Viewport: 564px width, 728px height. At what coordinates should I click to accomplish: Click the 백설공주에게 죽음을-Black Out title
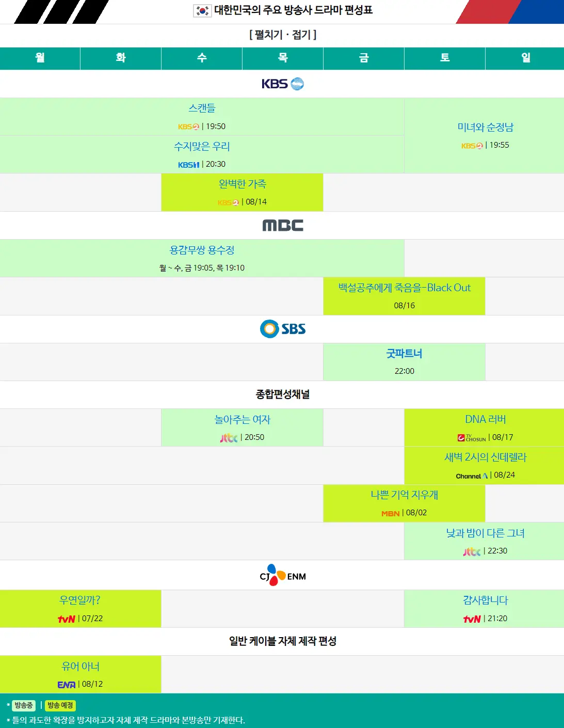[404, 288]
